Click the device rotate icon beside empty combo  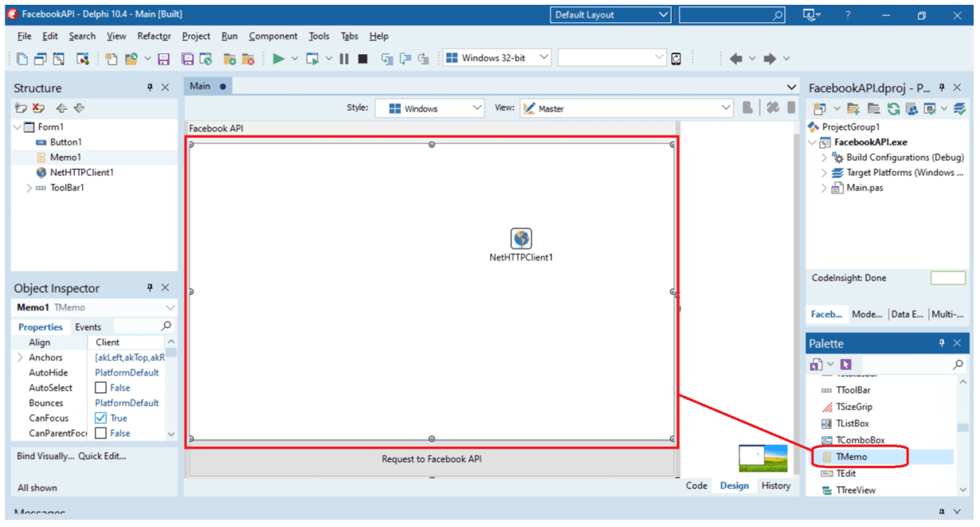pos(676,58)
